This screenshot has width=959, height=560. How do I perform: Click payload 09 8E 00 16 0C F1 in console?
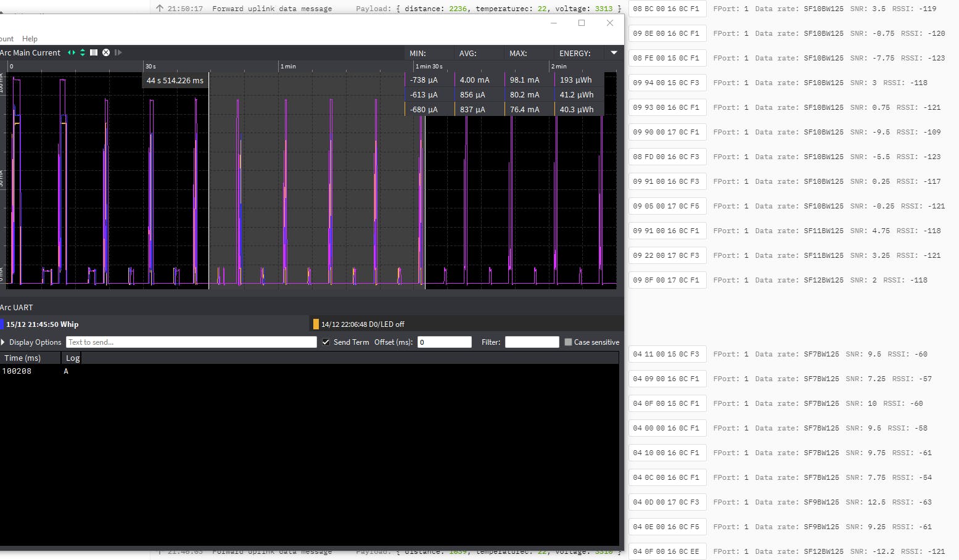pos(666,33)
